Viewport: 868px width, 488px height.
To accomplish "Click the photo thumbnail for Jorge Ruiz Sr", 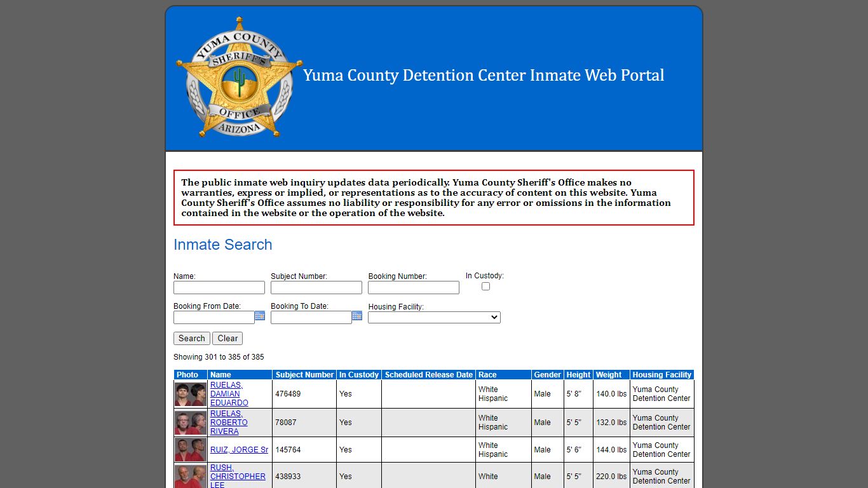I will (191, 450).
